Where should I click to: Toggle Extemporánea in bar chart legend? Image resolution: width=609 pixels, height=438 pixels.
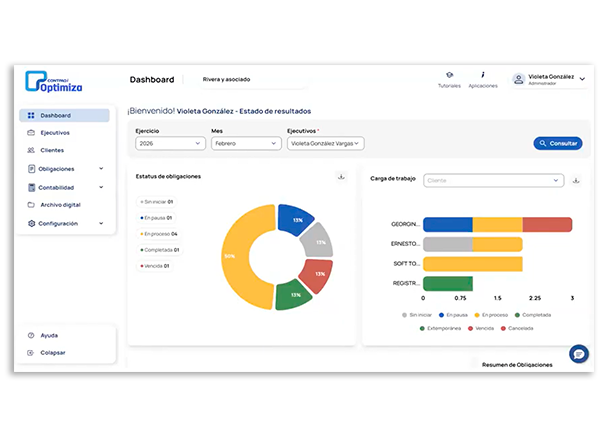pos(440,328)
